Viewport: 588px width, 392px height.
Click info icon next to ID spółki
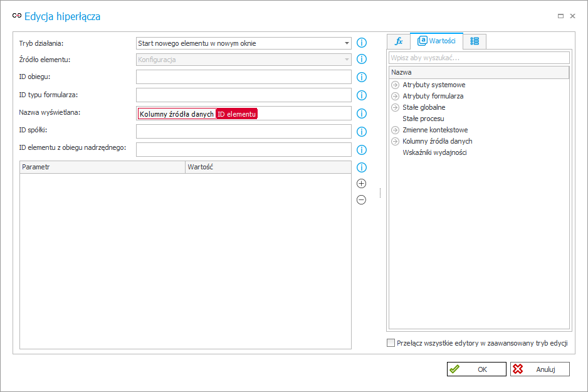point(362,132)
